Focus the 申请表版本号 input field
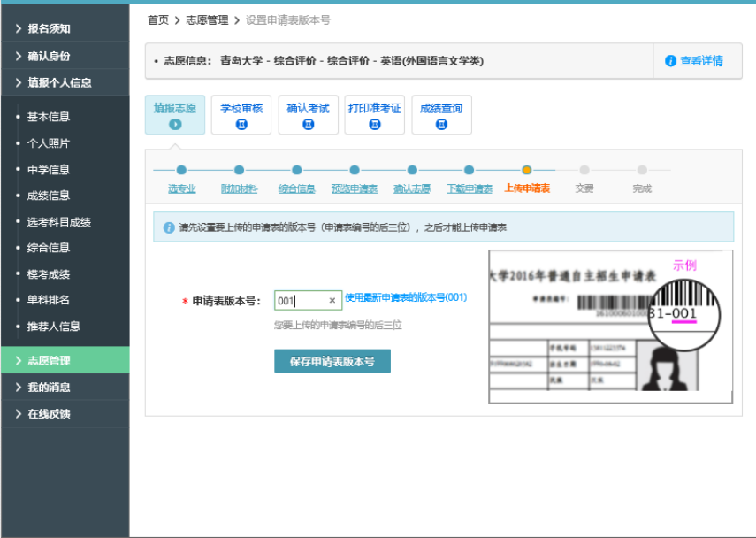 point(301,301)
